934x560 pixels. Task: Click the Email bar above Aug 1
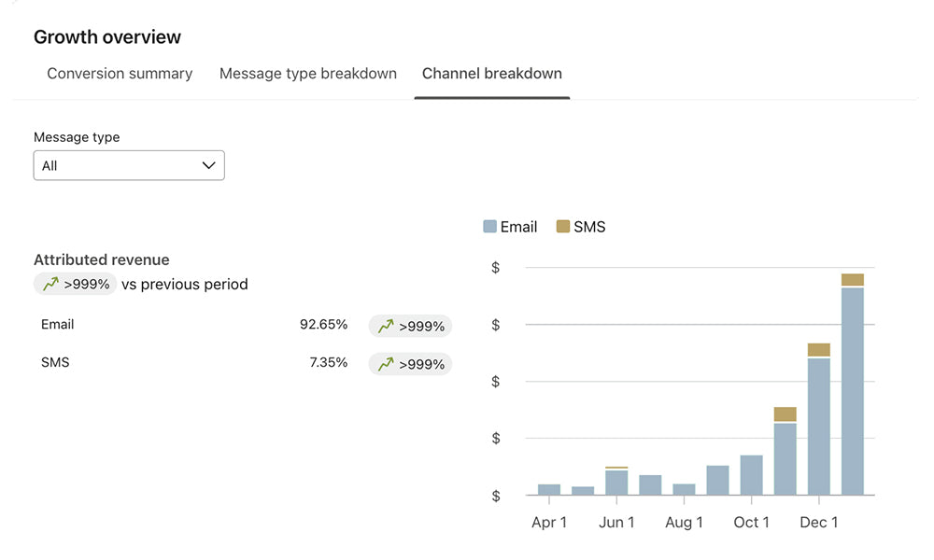pos(684,489)
